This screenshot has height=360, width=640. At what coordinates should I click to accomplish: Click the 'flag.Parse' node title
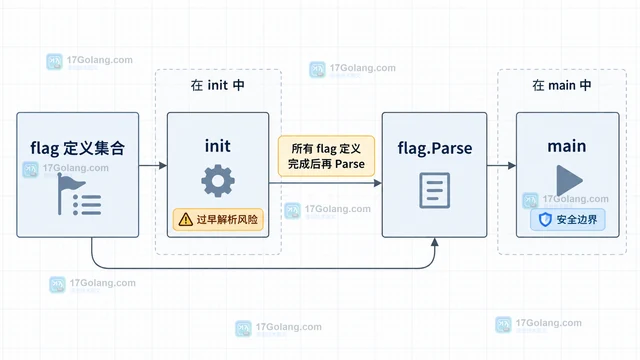click(x=435, y=148)
